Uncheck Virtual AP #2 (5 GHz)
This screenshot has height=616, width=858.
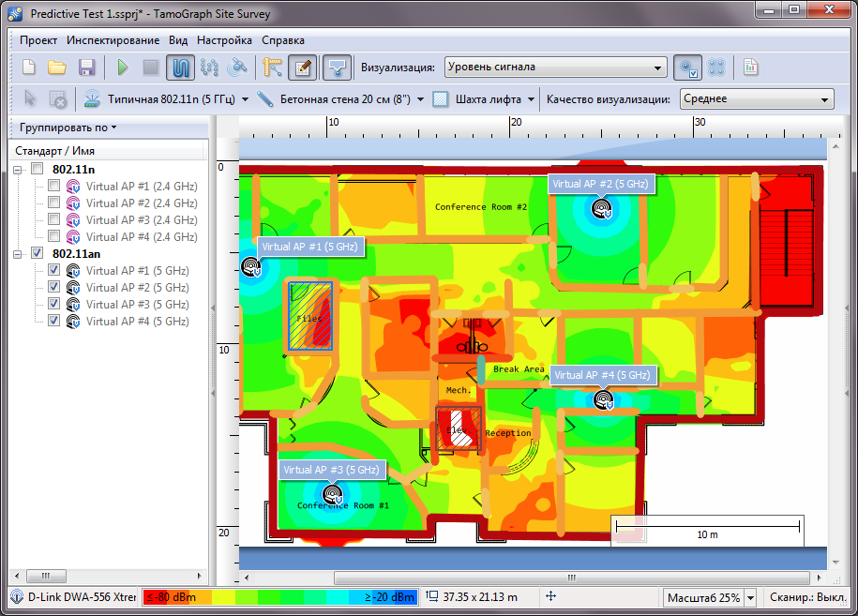tap(53, 287)
